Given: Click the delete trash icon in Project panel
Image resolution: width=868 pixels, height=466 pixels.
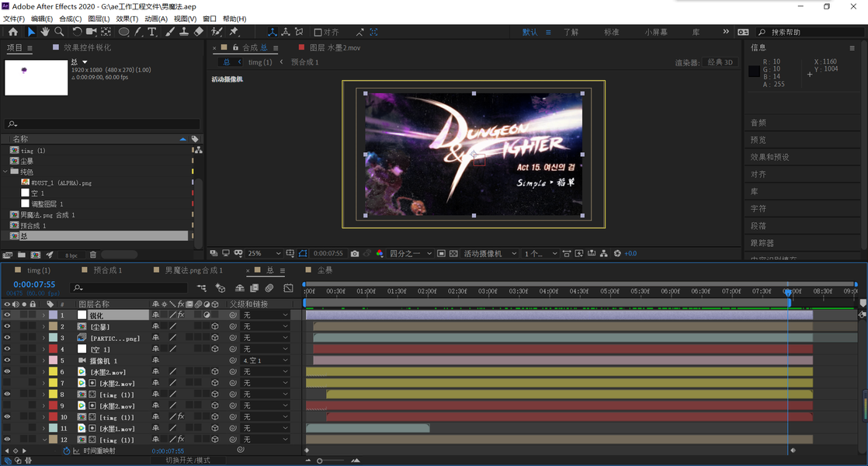Looking at the screenshot, I should click(93, 255).
